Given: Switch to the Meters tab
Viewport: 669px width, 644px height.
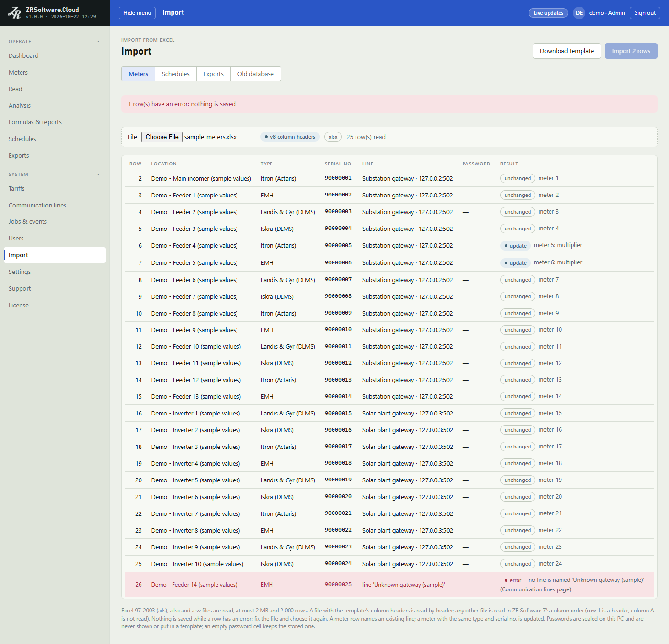Looking at the screenshot, I should pyautogui.click(x=139, y=74).
